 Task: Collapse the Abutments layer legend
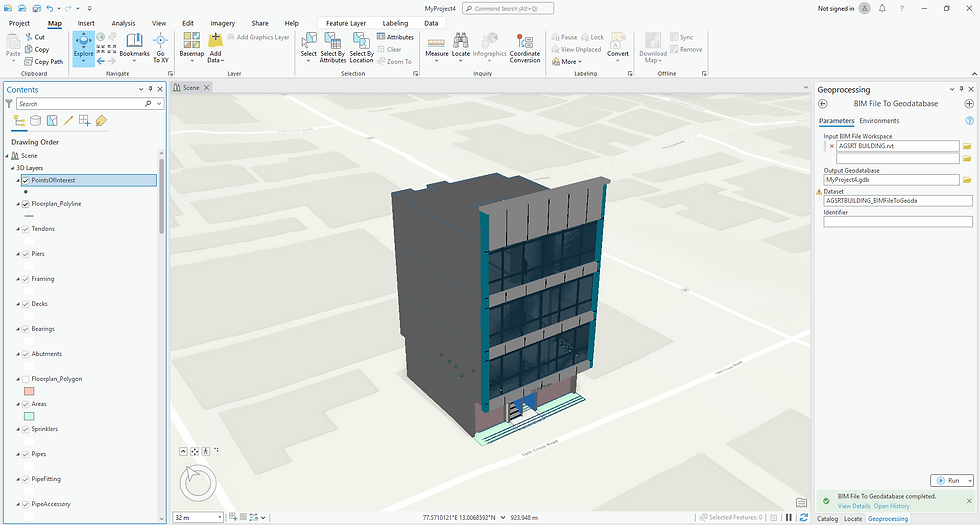point(18,354)
